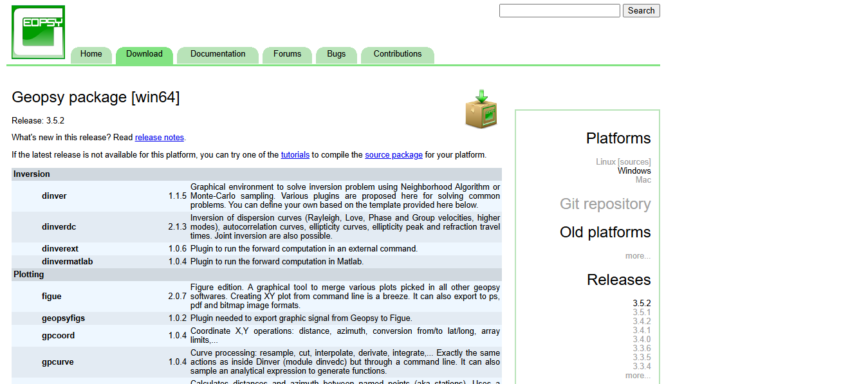Select release 3.5.2
The width and height of the screenshot is (868, 384).
tap(642, 304)
